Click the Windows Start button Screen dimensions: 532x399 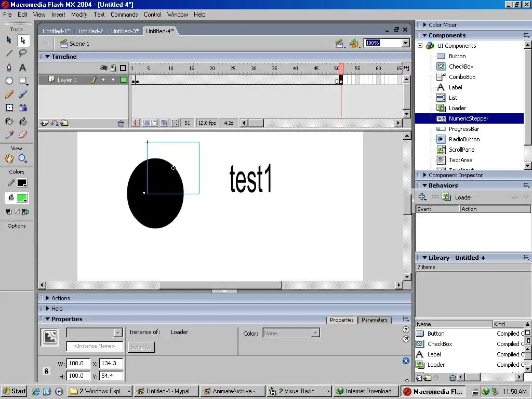coord(14,391)
